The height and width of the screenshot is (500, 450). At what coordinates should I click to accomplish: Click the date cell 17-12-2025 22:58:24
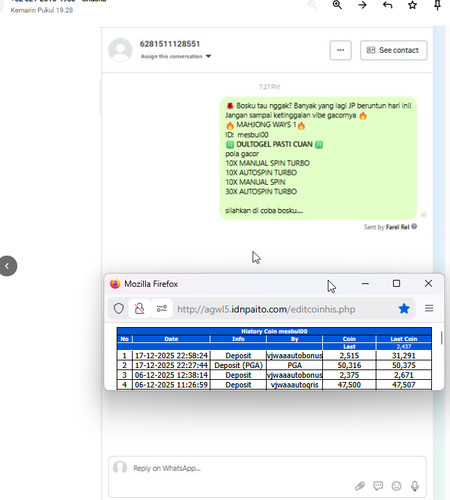(171, 356)
